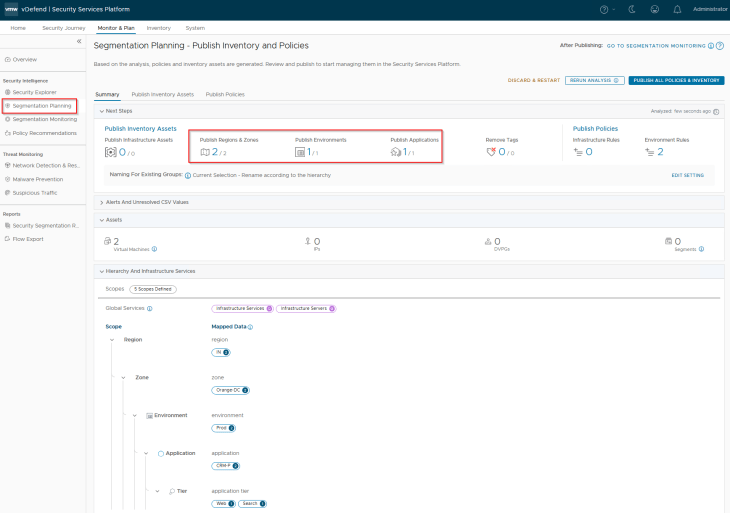
Task: Collapse the Region scope tree node
Action: pos(112,340)
